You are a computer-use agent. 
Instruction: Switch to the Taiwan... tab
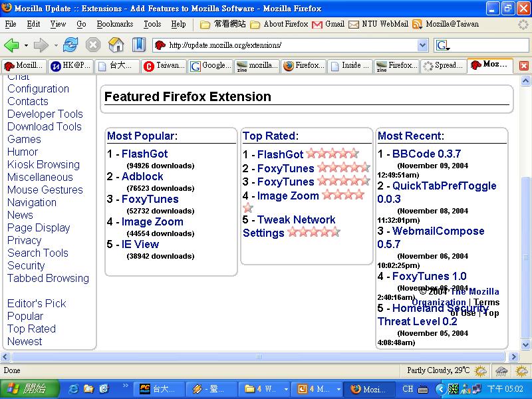pos(164,65)
